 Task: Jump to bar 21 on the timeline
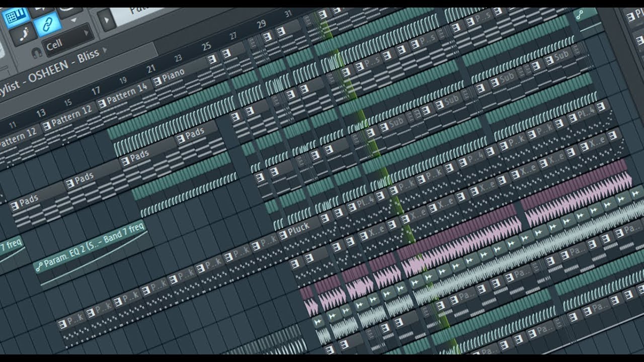coord(151,69)
